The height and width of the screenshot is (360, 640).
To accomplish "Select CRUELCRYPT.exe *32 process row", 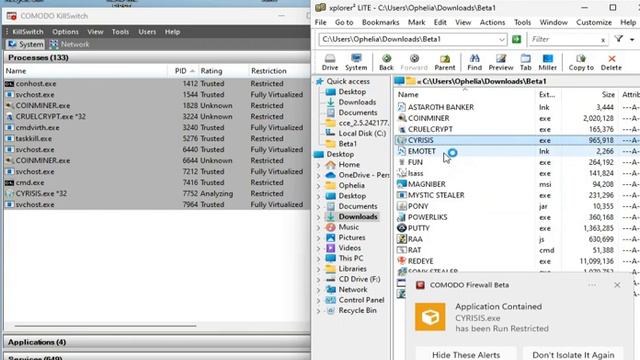I will (157, 116).
